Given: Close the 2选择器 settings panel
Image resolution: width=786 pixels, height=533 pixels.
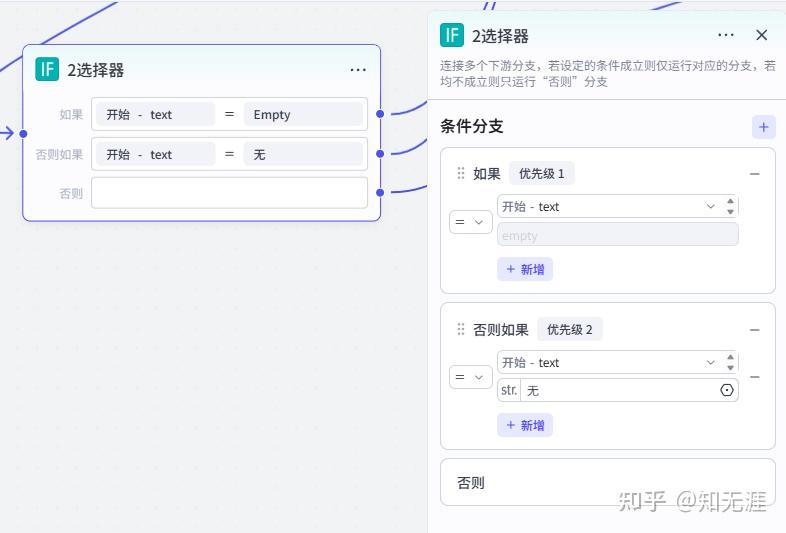Looking at the screenshot, I should pos(761,35).
